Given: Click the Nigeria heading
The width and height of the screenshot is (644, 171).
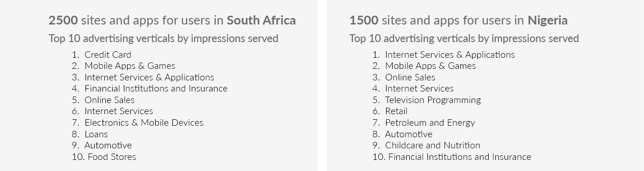Looking at the screenshot, I should click(x=458, y=20).
